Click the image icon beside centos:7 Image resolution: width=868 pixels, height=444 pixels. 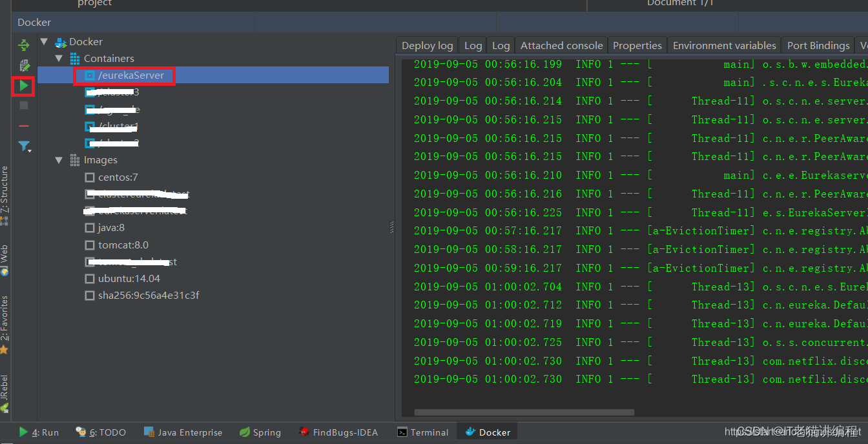pyautogui.click(x=90, y=177)
